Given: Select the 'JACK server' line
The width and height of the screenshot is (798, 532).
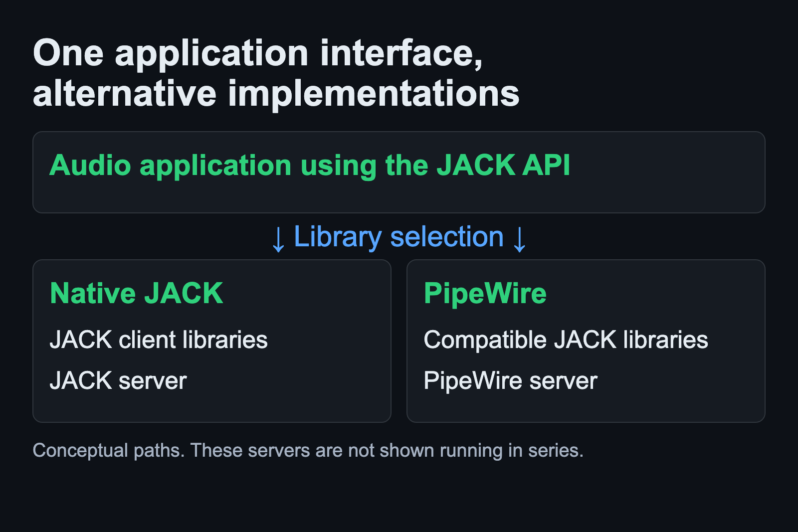Looking at the screenshot, I should pos(118,381).
